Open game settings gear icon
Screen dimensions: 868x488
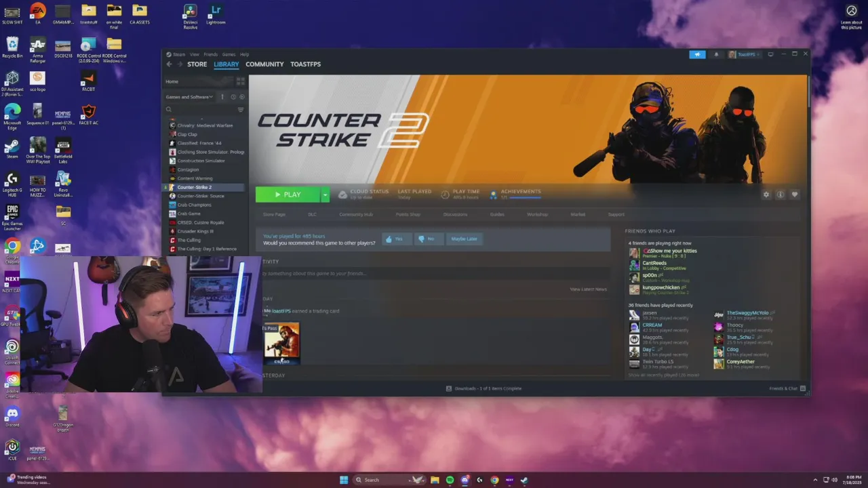pos(766,195)
